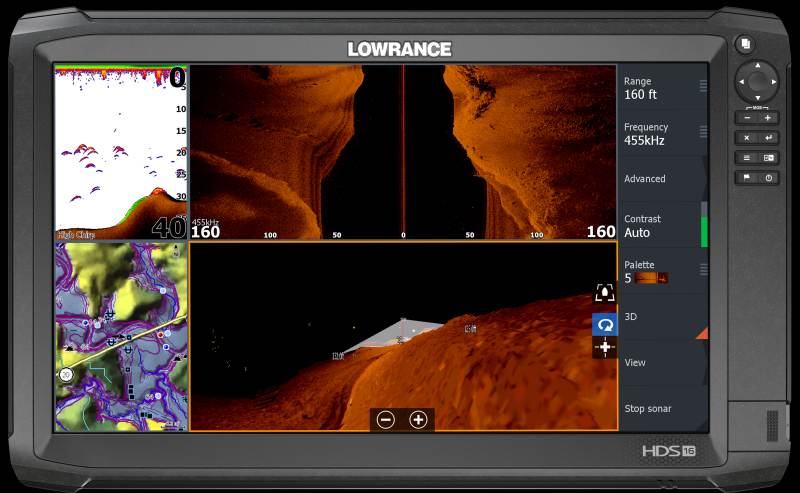The width and height of the screenshot is (800, 493).
Task: Tap Stop sonar
Action: [x=662, y=409]
